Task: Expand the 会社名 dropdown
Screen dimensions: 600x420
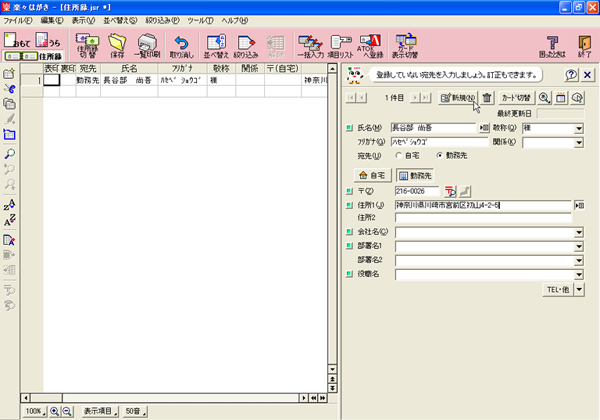Action: [x=578, y=232]
